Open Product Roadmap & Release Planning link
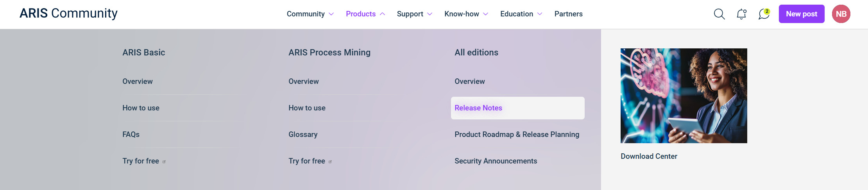The width and height of the screenshot is (868, 190). pos(517,135)
